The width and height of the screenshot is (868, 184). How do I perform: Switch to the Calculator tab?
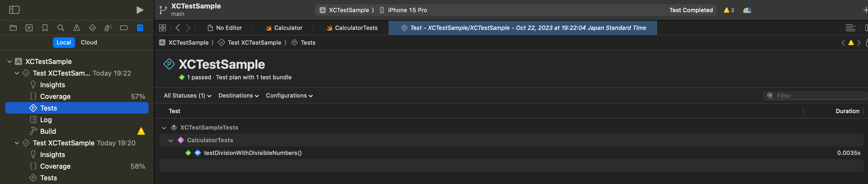point(284,28)
